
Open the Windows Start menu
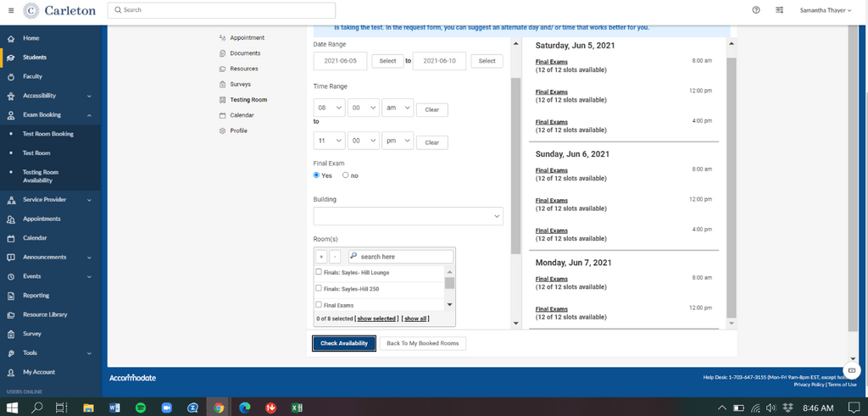tap(12, 408)
